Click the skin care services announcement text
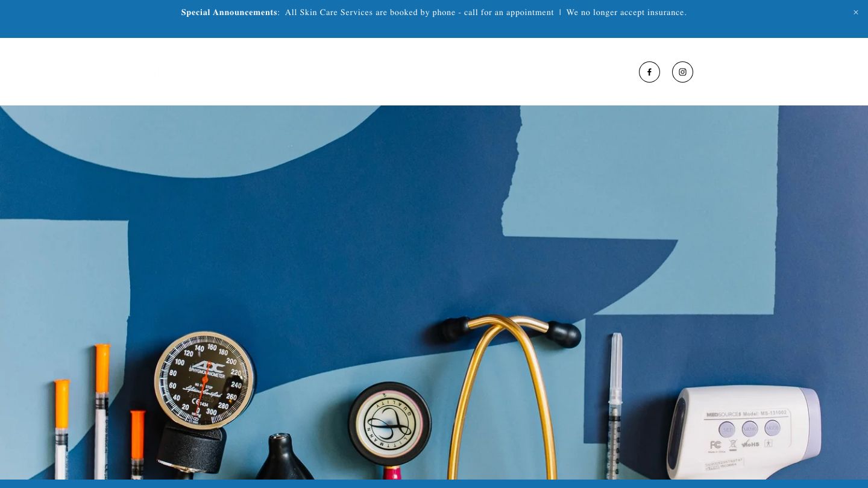Screen dimensions: 868x488 click(420, 13)
